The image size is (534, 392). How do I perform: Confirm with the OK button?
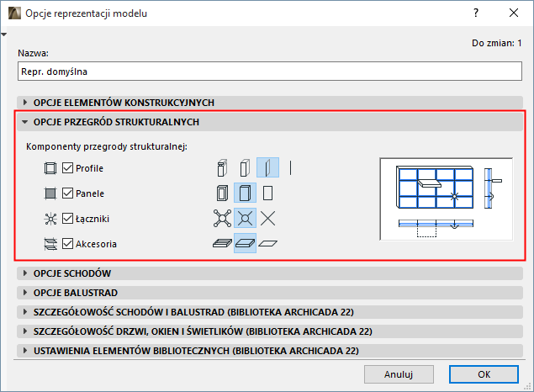tap(484, 374)
